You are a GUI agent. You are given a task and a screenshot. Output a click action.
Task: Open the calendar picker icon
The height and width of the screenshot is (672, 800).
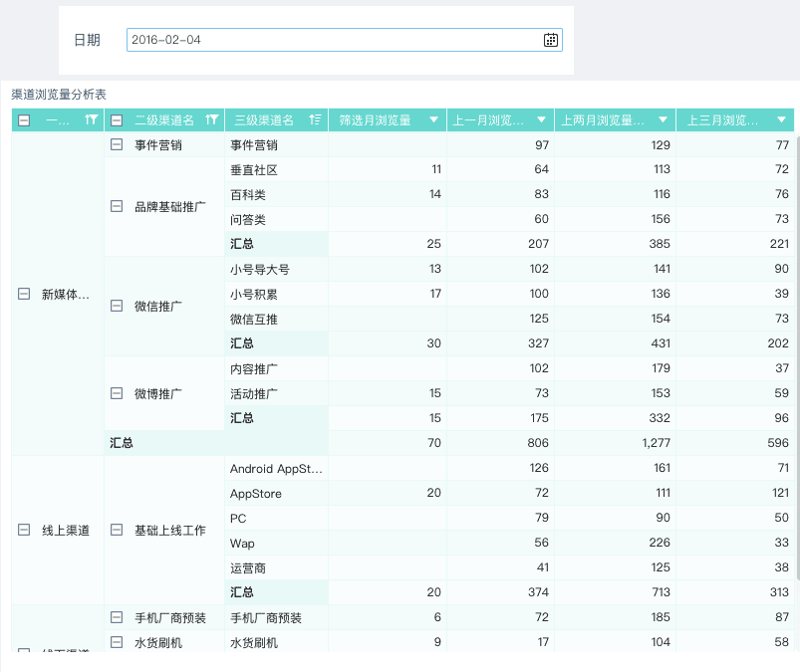(551, 40)
